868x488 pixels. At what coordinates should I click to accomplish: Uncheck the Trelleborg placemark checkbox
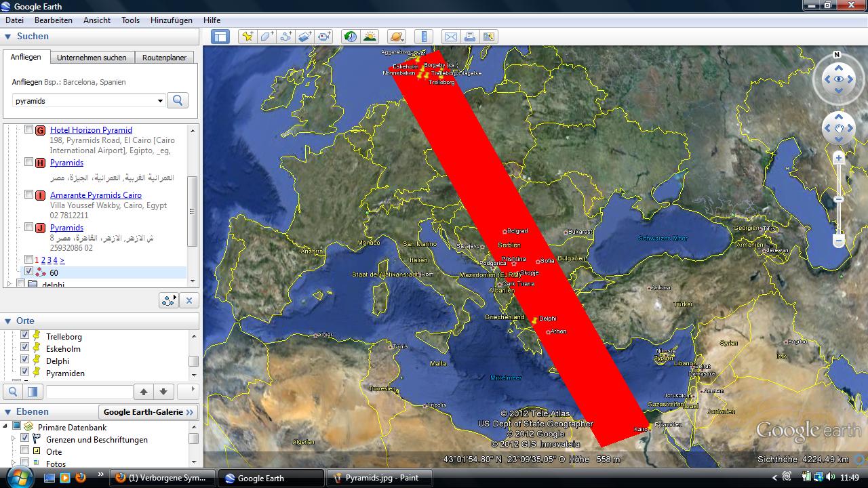[25, 336]
